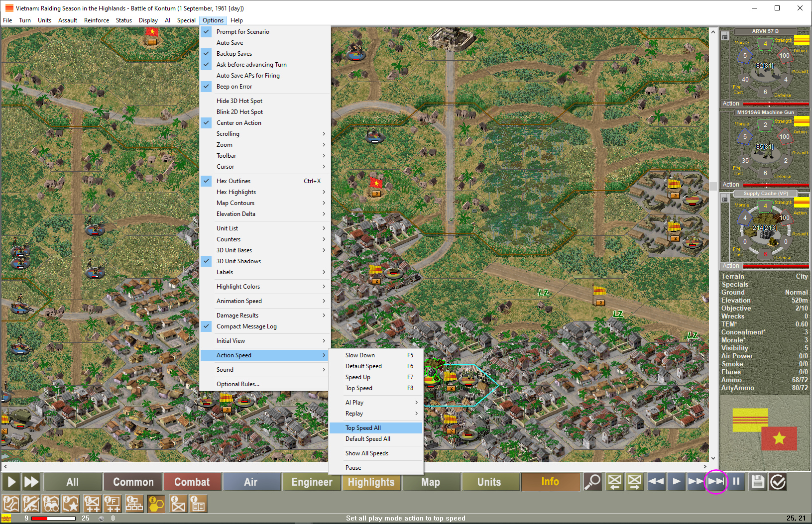Open Optional Rules dialog
812x524 pixels.
tap(265, 384)
